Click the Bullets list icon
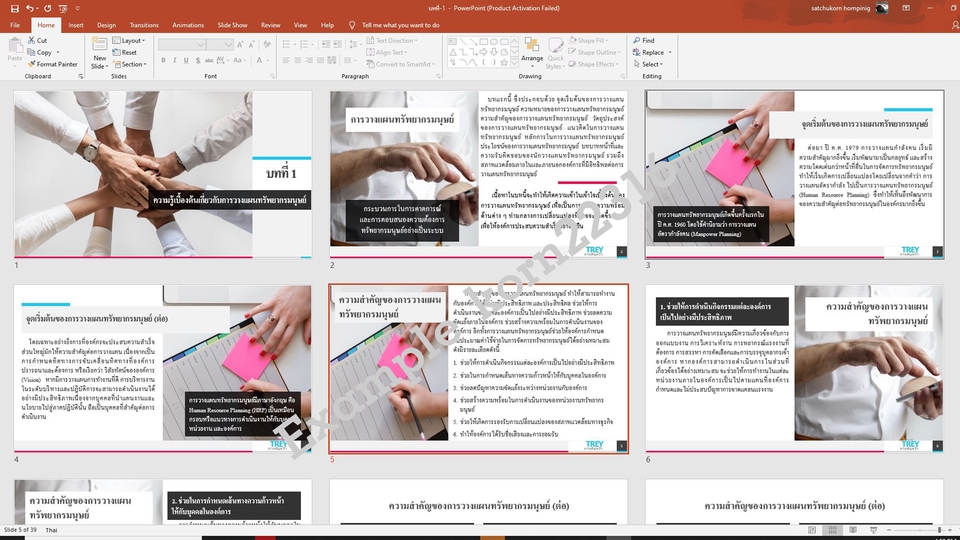The image size is (960, 540). [286, 45]
